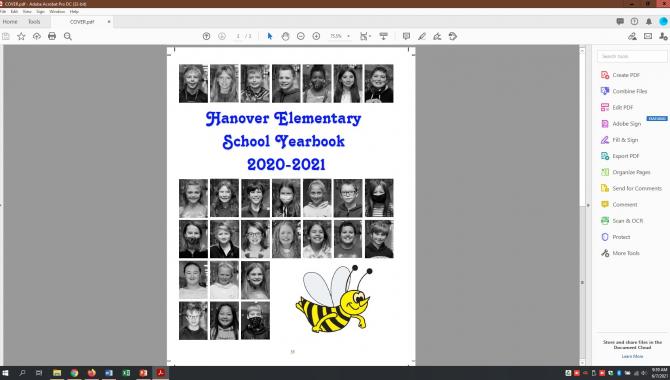
Task: Open the Sign menu
Action: [x=41, y=12]
